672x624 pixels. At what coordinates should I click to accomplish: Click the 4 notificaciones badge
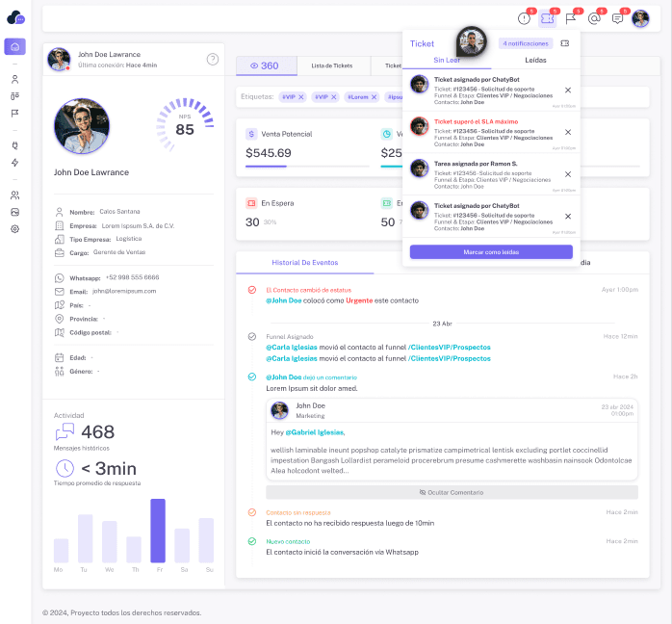526,43
